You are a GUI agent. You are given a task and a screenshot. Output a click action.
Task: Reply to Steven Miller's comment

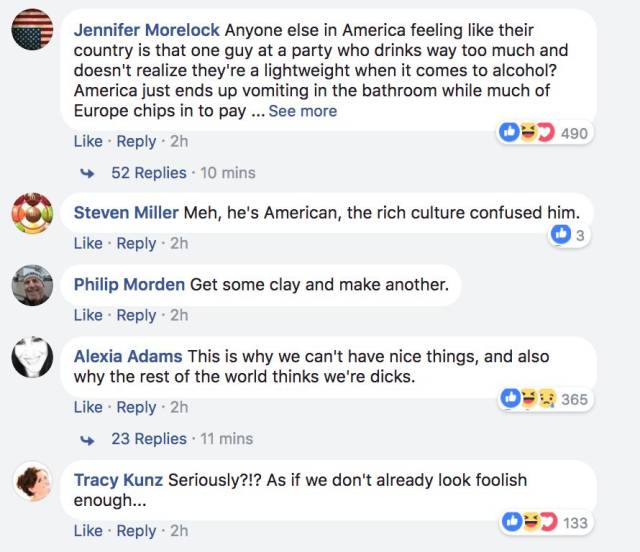point(136,243)
